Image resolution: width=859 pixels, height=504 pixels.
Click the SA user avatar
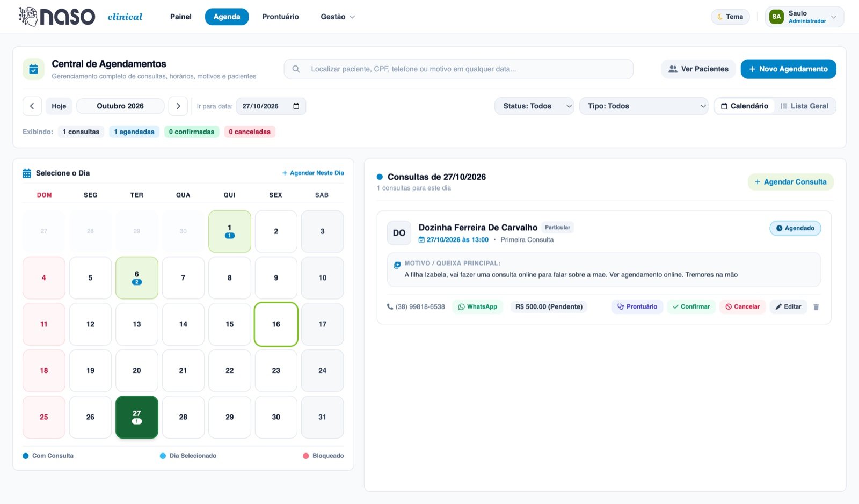click(776, 17)
